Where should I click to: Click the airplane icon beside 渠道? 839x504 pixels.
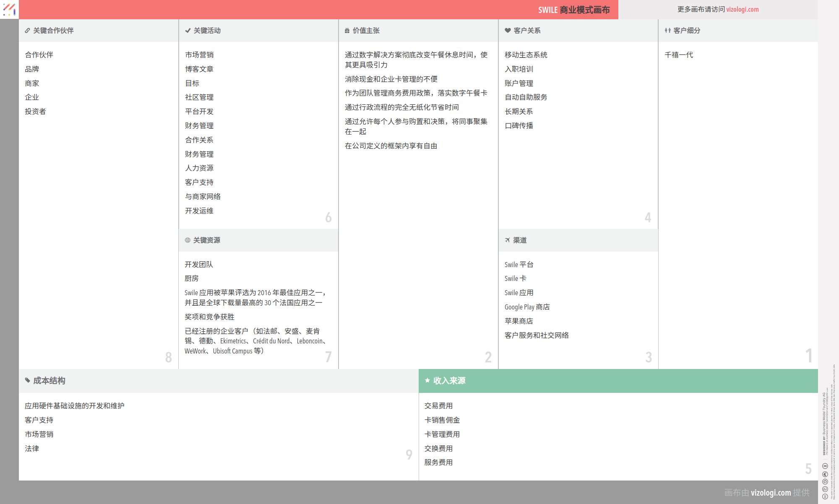507,240
